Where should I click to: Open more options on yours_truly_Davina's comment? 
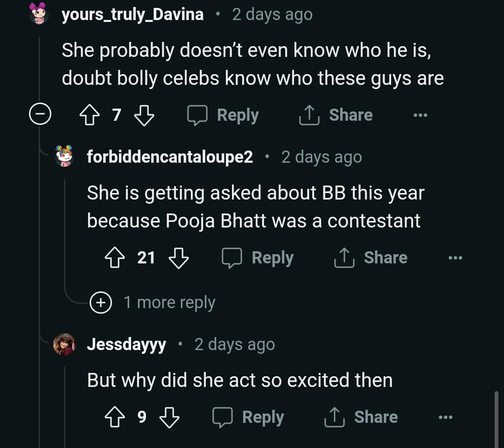point(420,115)
